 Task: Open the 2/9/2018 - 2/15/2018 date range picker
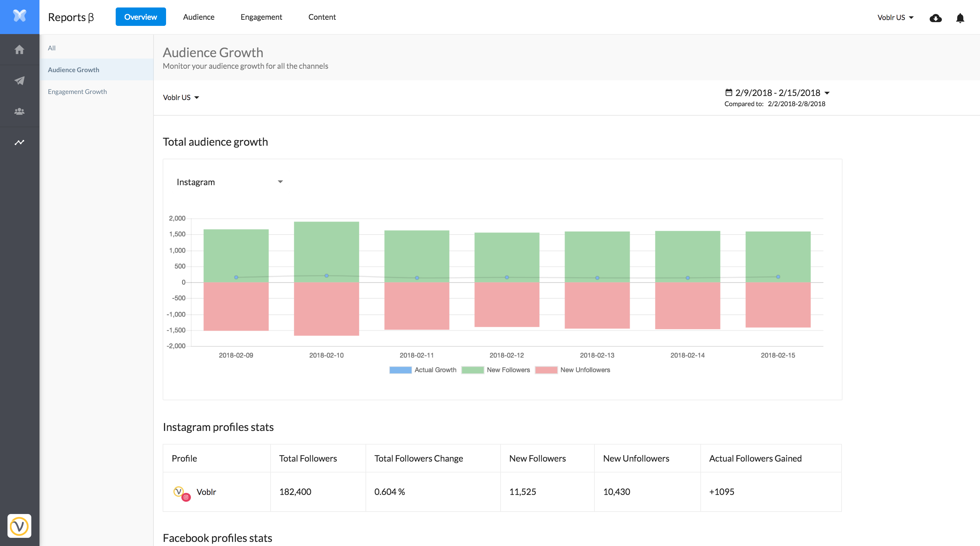pyautogui.click(x=777, y=93)
